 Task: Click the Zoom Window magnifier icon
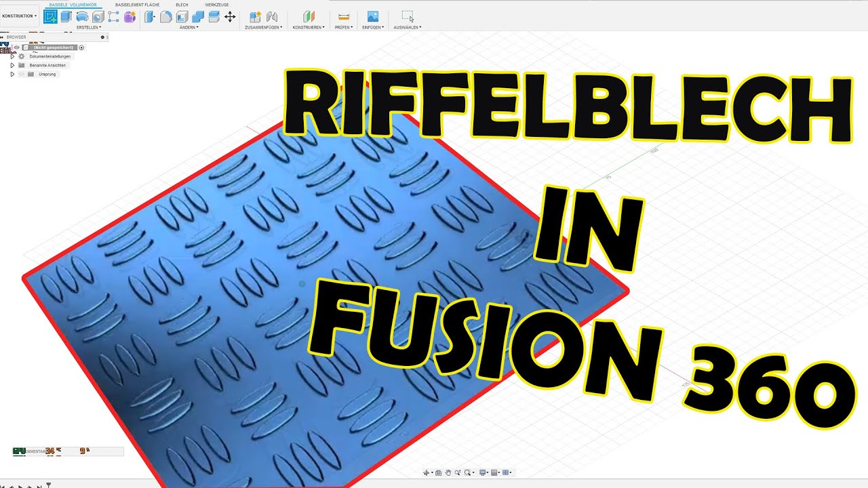tap(468, 472)
